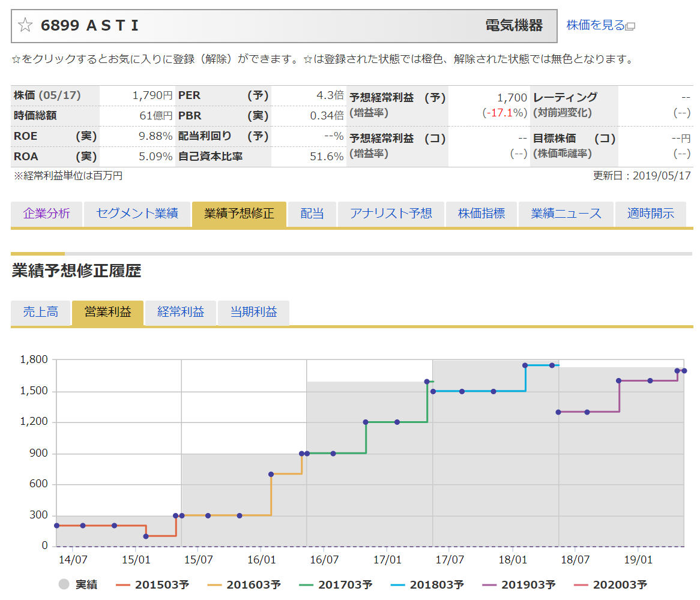Click the 業績予想修正履歴 heading
Screen dimensions: 700x600
[76, 271]
